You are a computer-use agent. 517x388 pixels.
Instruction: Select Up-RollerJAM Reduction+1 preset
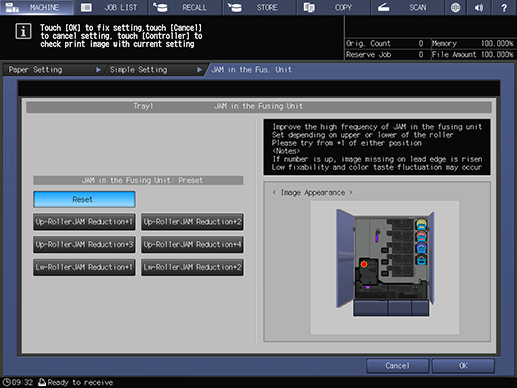84,222
